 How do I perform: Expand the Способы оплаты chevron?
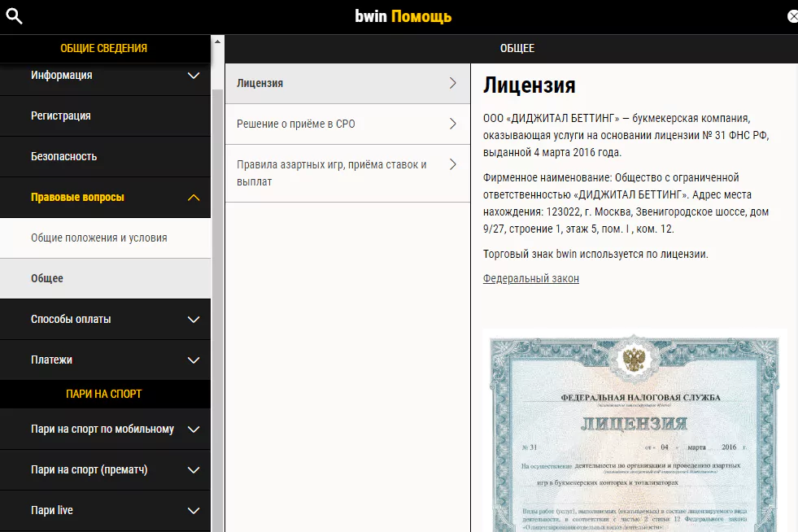coord(194,320)
